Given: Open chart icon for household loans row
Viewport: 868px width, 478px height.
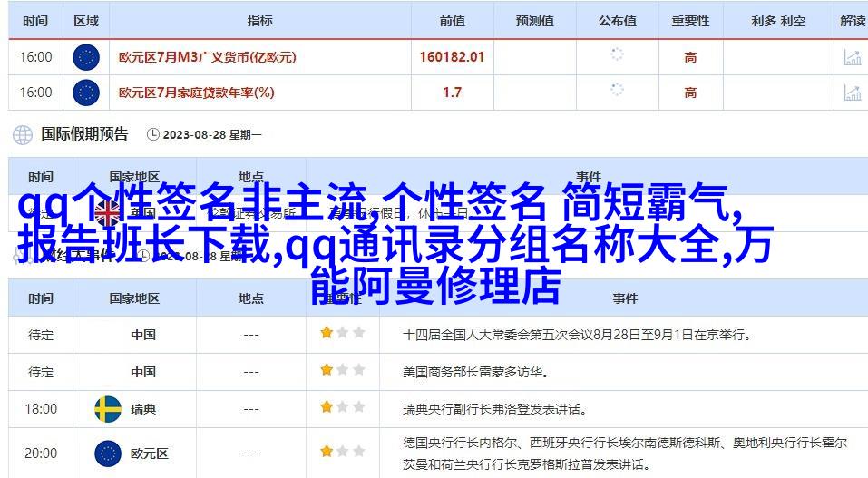Looking at the screenshot, I should tap(853, 93).
